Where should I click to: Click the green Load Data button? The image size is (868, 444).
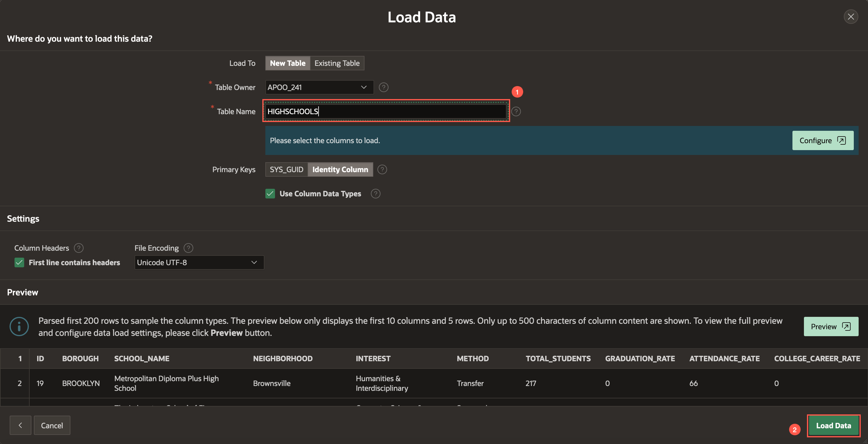click(833, 426)
